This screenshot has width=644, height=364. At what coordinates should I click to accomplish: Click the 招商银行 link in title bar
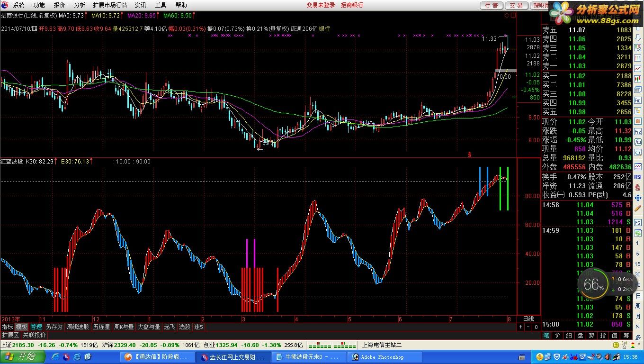tap(352, 5)
